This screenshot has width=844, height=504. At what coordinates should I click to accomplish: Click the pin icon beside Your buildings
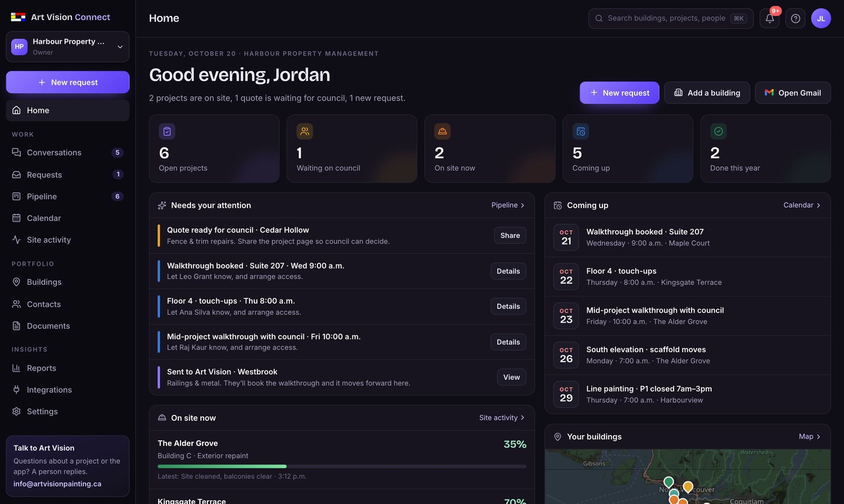(558, 437)
